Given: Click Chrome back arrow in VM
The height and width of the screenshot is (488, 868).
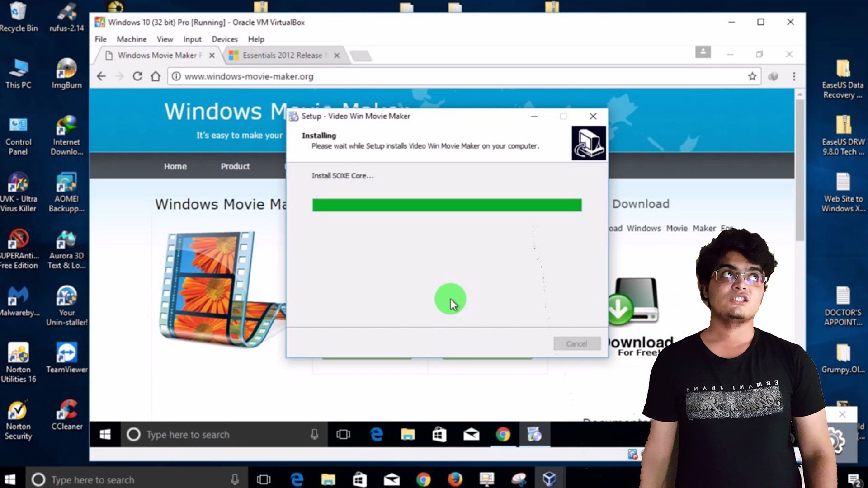Looking at the screenshot, I should 101,76.
